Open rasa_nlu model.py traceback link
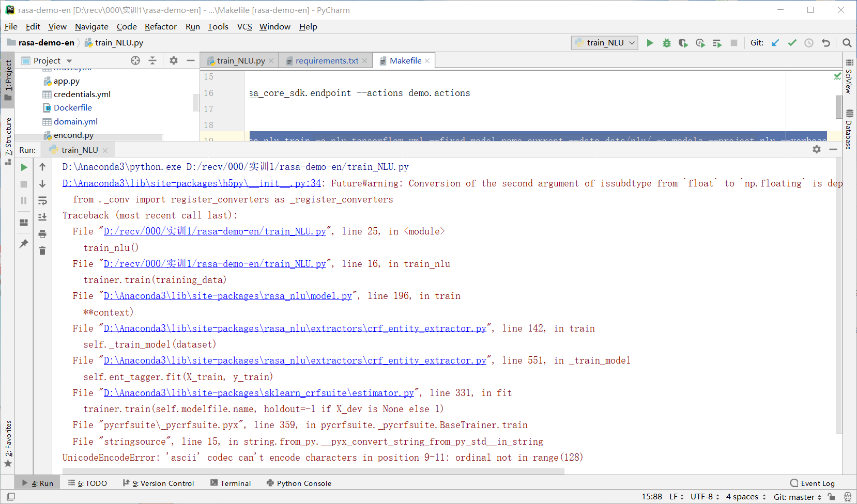Screen dimensions: 857x504 (228, 296)
